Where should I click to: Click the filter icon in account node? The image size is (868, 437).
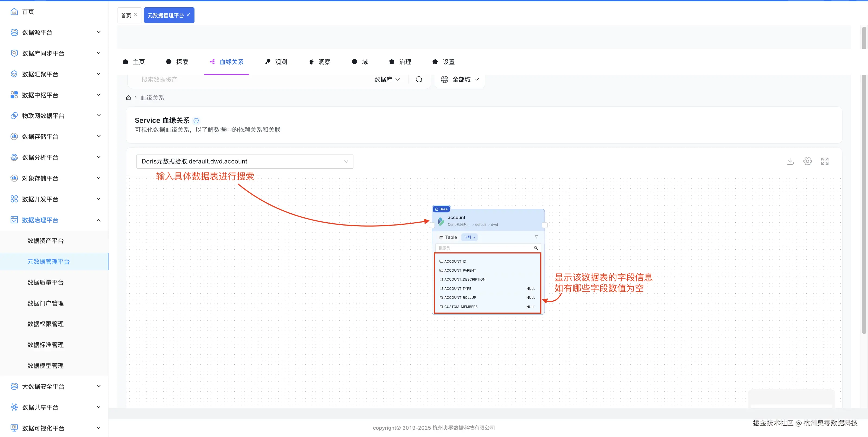536,237
